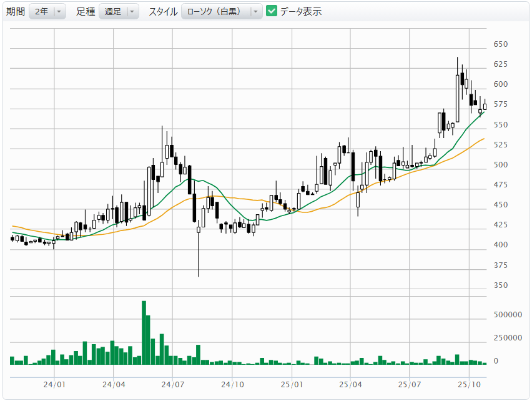Click the arrow beside the 週足 selector
Image resolution: width=532 pixels, height=401 pixels.
[132, 11]
